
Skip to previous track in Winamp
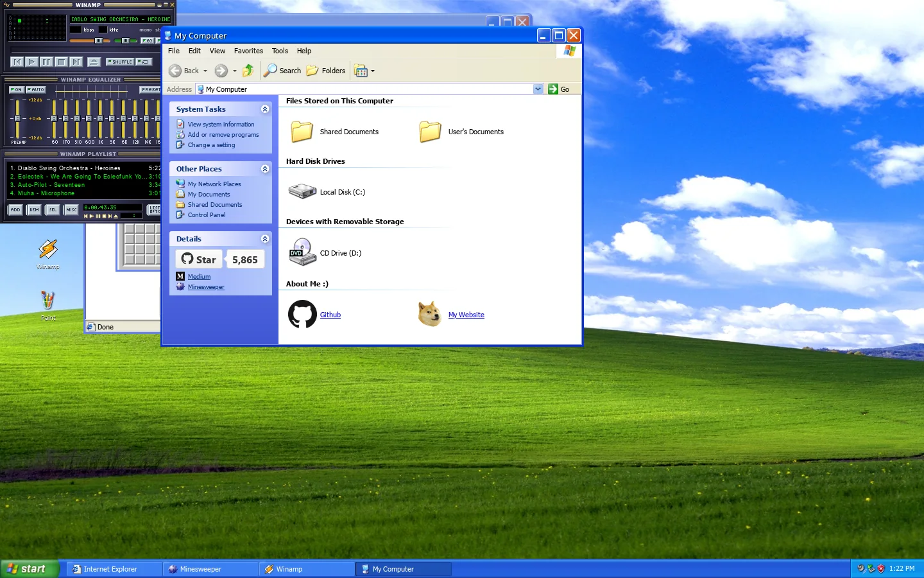click(17, 62)
